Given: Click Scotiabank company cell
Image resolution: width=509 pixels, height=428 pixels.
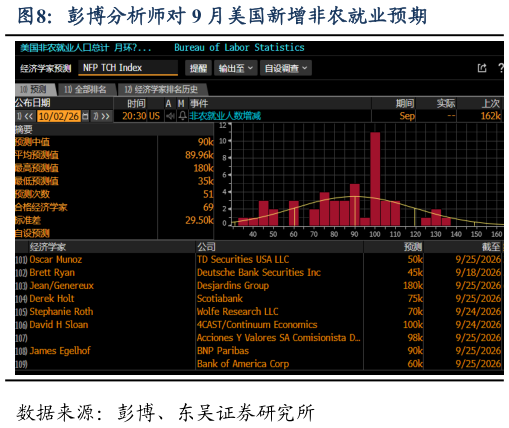Looking at the screenshot, I should coord(220,299).
